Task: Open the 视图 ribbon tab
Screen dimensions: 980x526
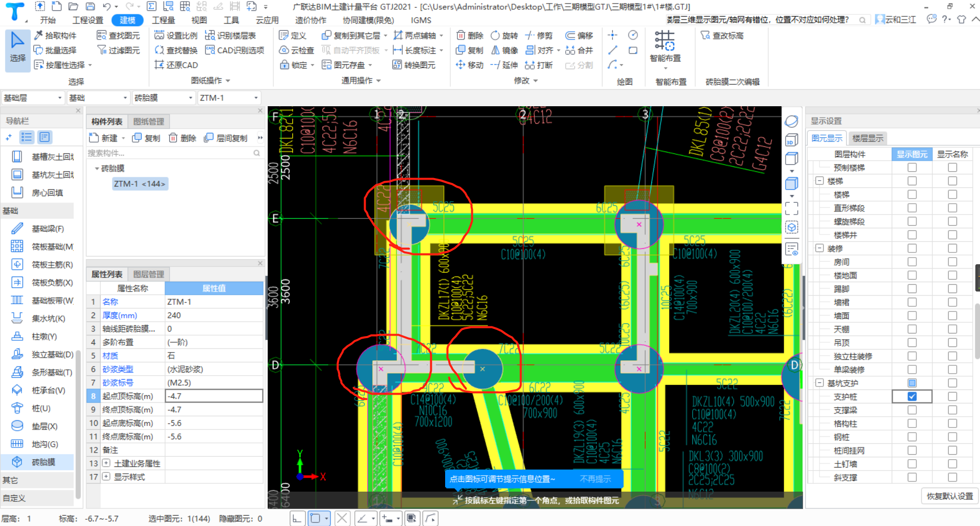Action: (199, 20)
